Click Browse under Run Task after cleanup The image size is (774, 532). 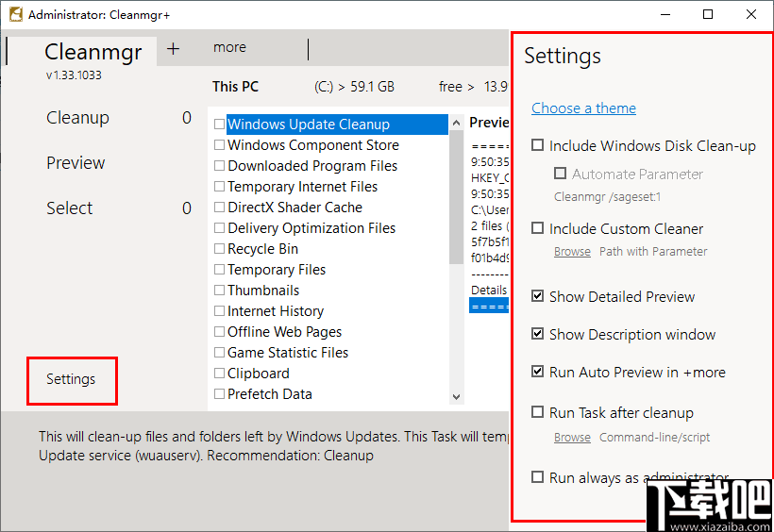[572, 438]
